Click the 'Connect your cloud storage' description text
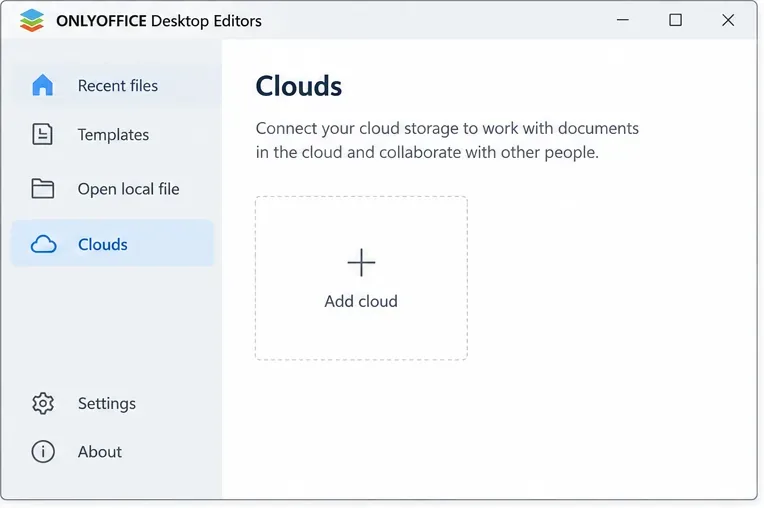The height and width of the screenshot is (508, 764). point(447,140)
